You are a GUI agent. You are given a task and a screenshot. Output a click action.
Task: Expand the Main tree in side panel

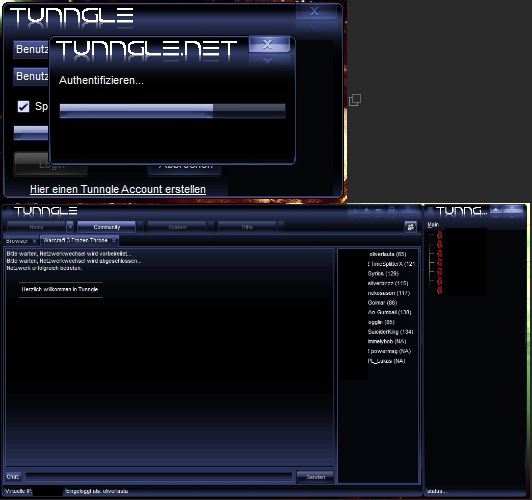(x=433, y=225)
